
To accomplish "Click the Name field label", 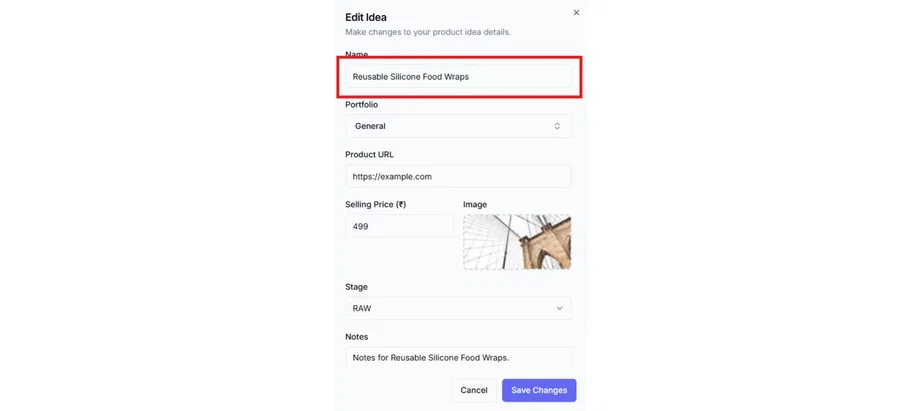I will point(357,54).
